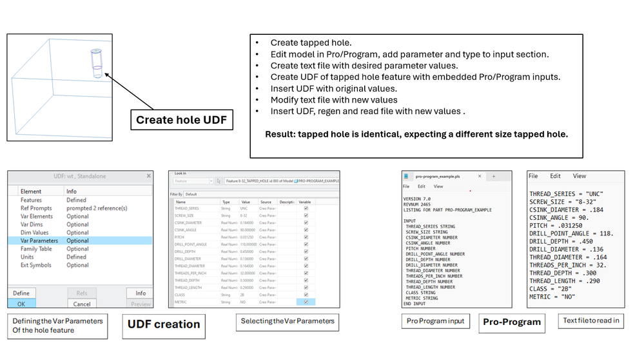644x345 pixels.
Task: Click the Type column header in parameter table
Action: [x=229, y=202]
